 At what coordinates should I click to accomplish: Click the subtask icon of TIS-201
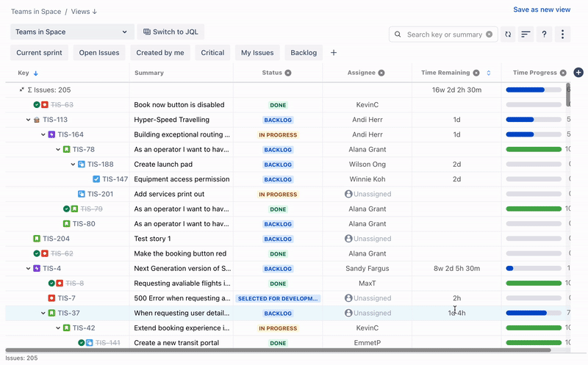coord(82,194)
